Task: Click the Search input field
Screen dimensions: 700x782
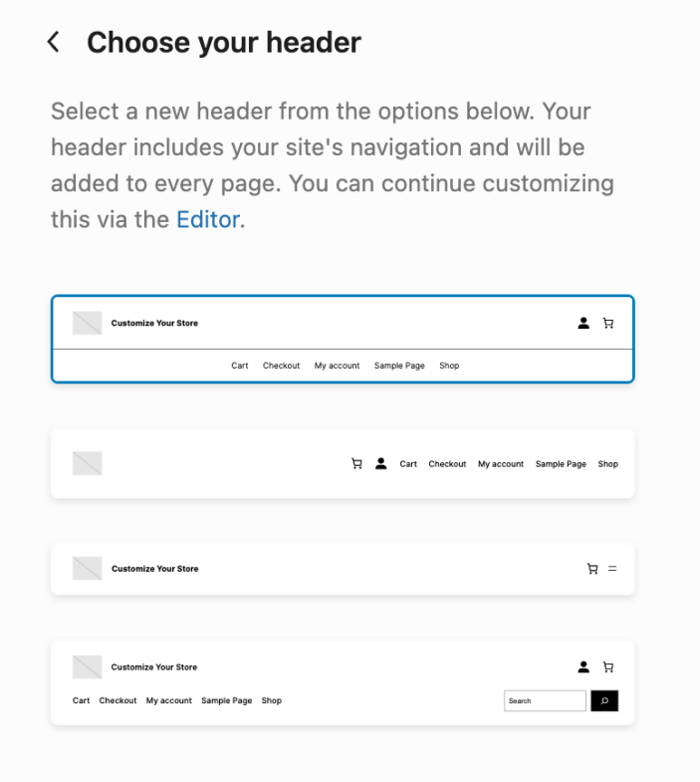Action: pyautogui.click(x=545, y=700)
